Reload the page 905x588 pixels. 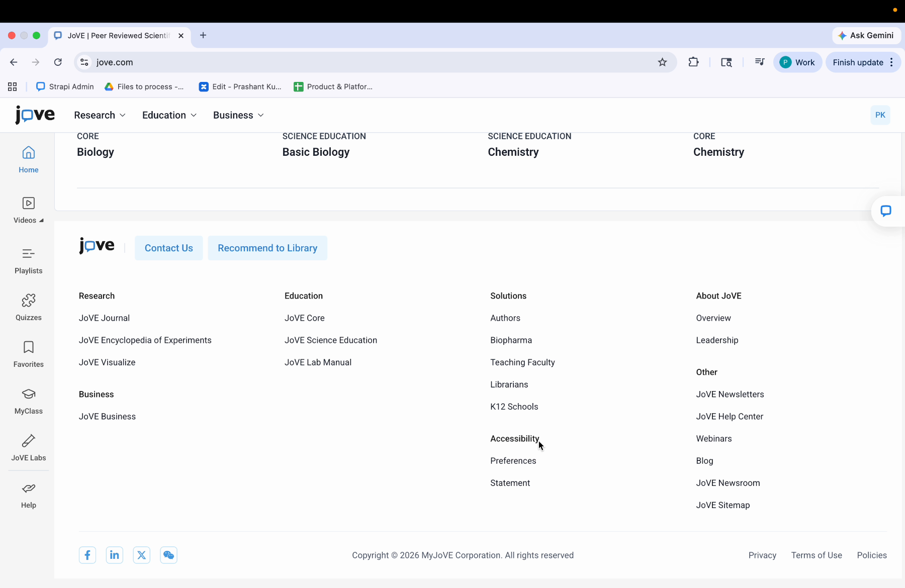coord(58,62)
